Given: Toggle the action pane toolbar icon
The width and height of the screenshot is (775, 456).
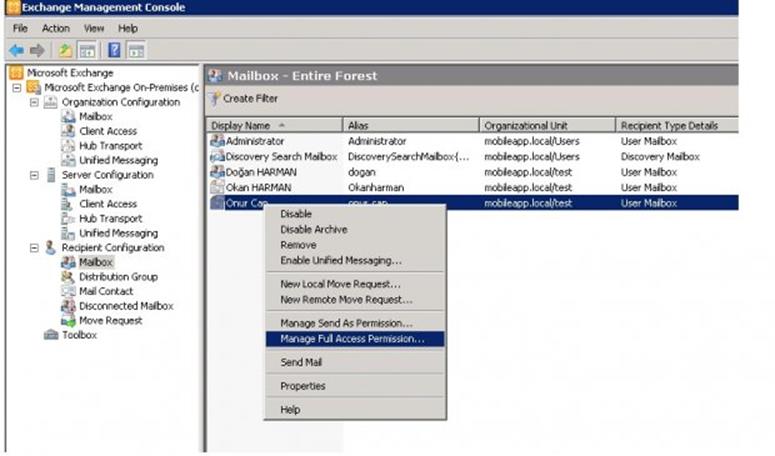Looking at the screenshot, I should pyautogui.click(x=136, y=50).
